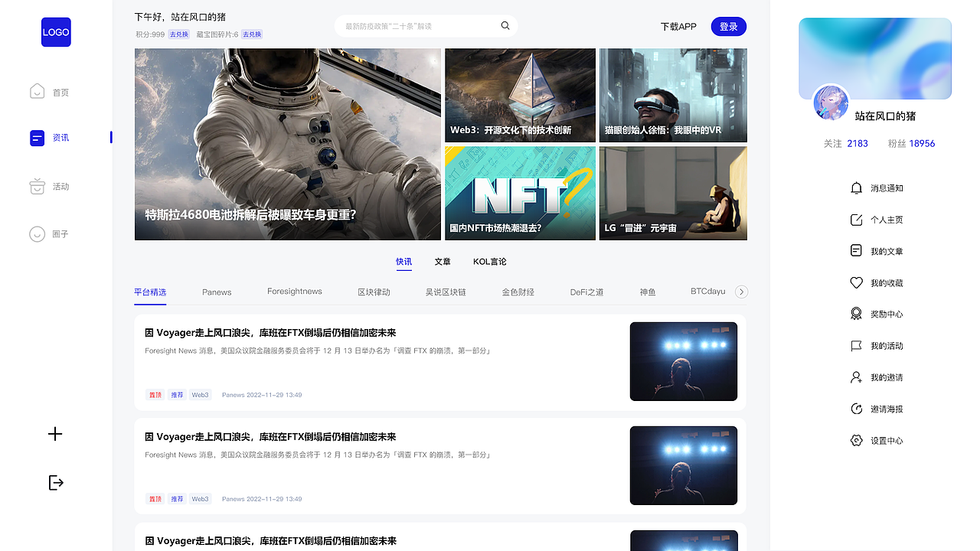Click the 我的文章 document icon
The image size is (980, 551).
tap(857, 251)
